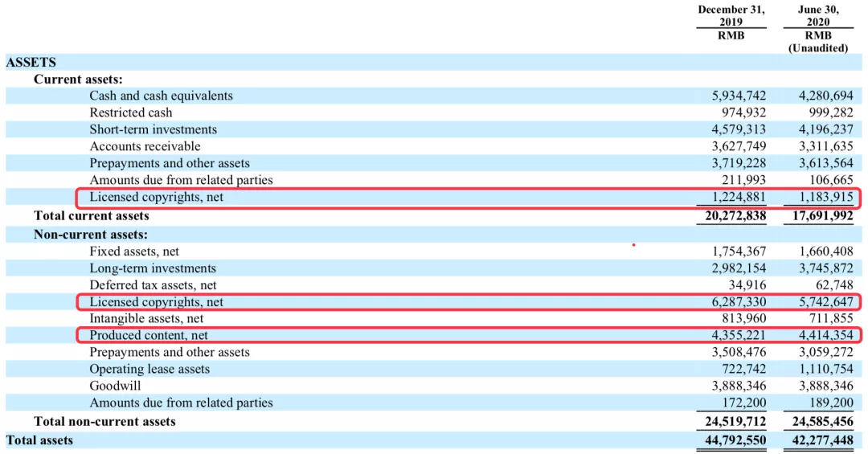Click Produced content 2020 value 4,414,354
Screen dimensions: 868x454
coord(826,336)
